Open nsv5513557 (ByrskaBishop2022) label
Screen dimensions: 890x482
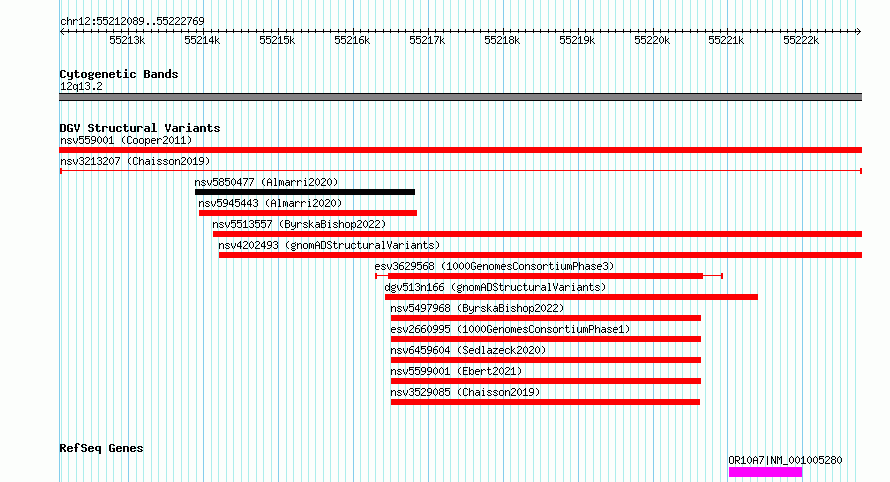299,224
